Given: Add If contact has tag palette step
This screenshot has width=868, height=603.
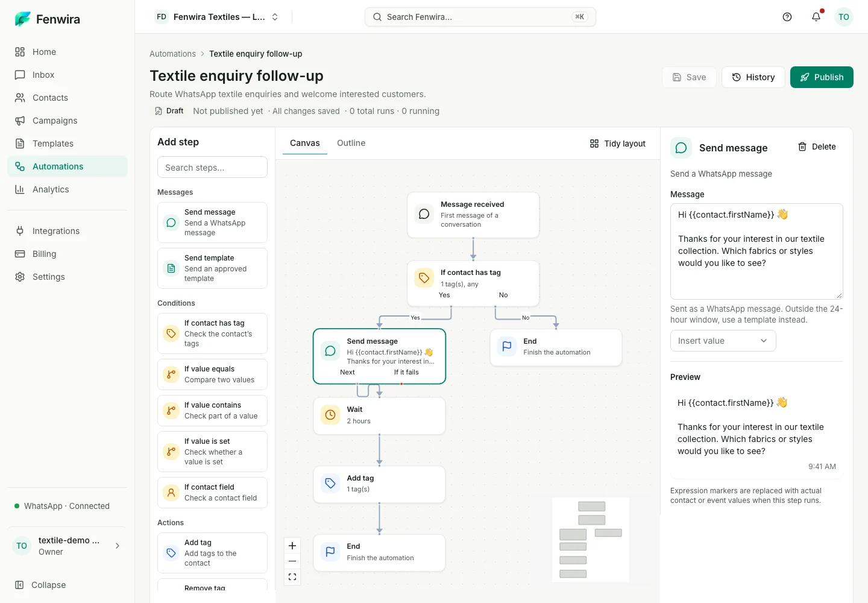Looking at the screenshot, I should tap(212, 333).
